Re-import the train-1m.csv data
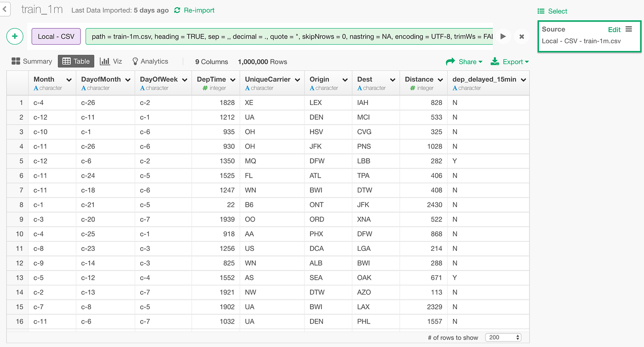 pyautogui.click(x=194, y=10)
